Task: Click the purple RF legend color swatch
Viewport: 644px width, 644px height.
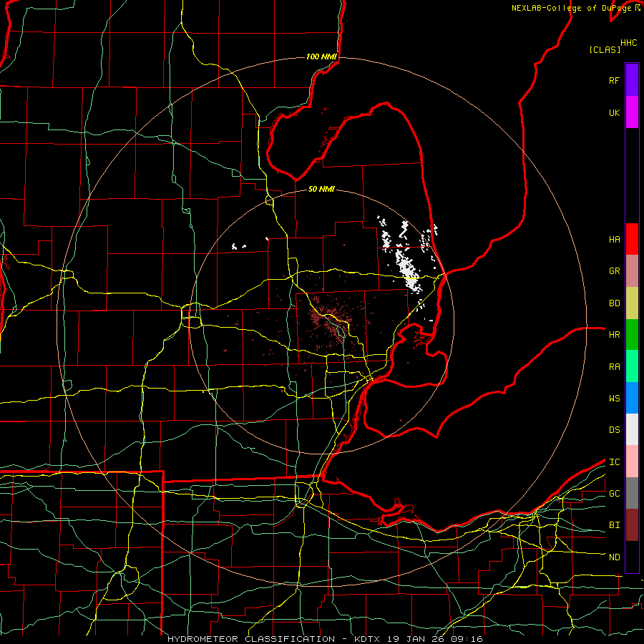Action: 632,80
